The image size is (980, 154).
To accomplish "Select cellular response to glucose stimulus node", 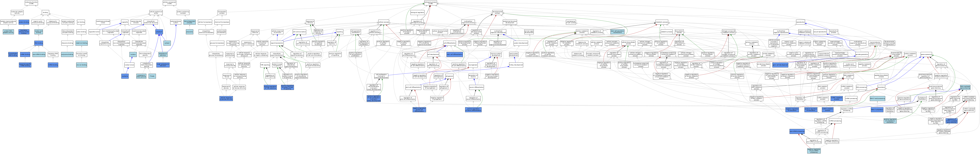I will (226, 98).
